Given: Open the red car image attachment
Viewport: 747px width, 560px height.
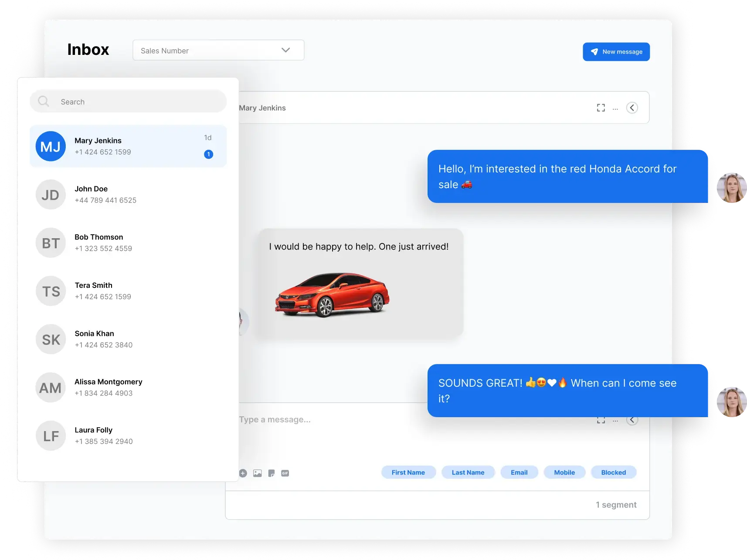Looking at the screenshot, I should (x=332, y=295).
